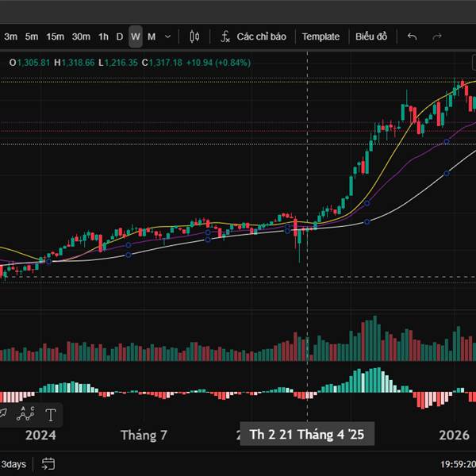Choose the 1h timeframe
The image size is (476, 476).
click(x=103, y=36)
